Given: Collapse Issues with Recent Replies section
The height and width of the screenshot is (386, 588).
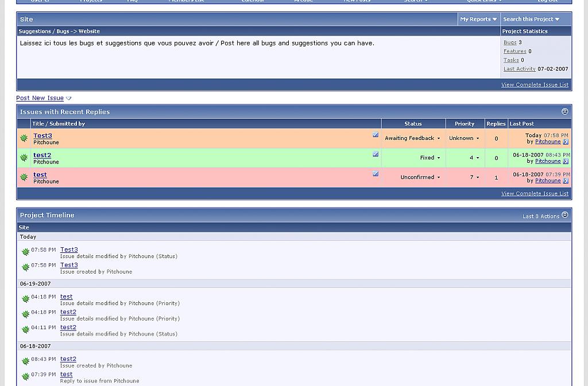Looking at the screenshot, I should coord(564,111).
